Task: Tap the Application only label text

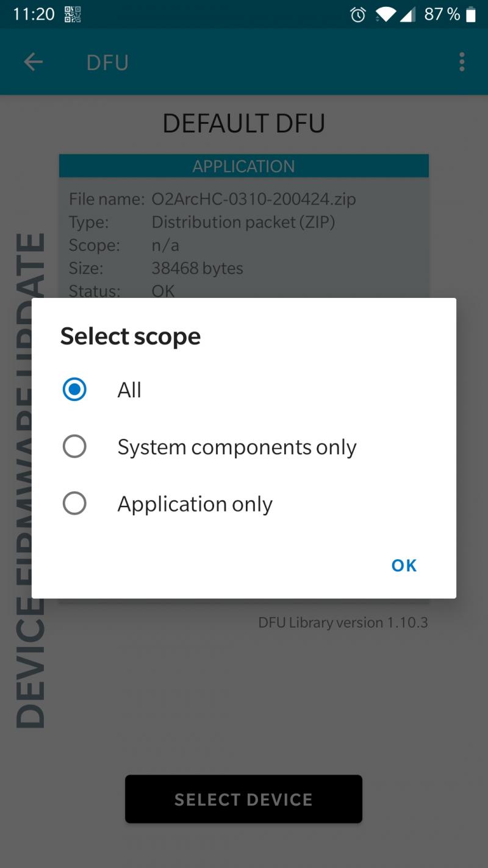Action: [x=195, y=504]
